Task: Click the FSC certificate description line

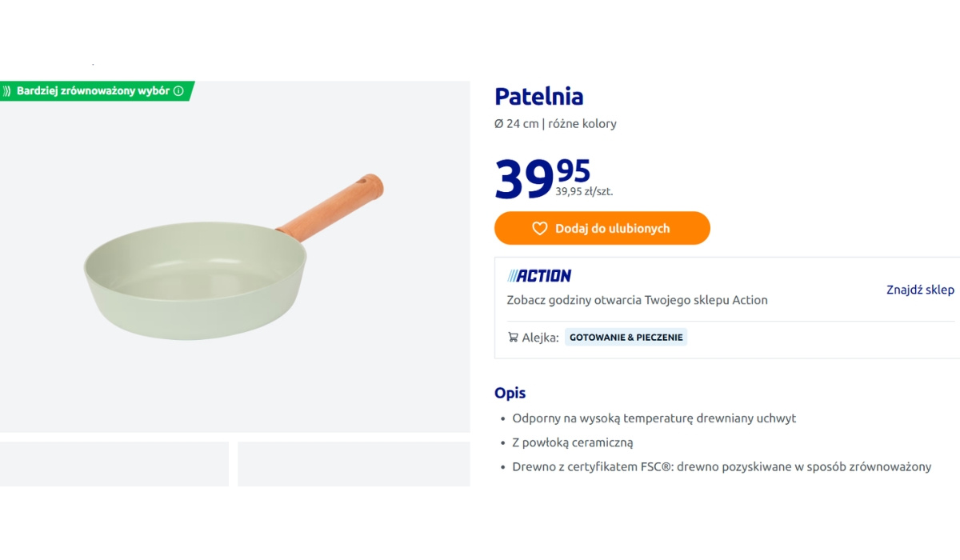Action: (x=722, y=467)
